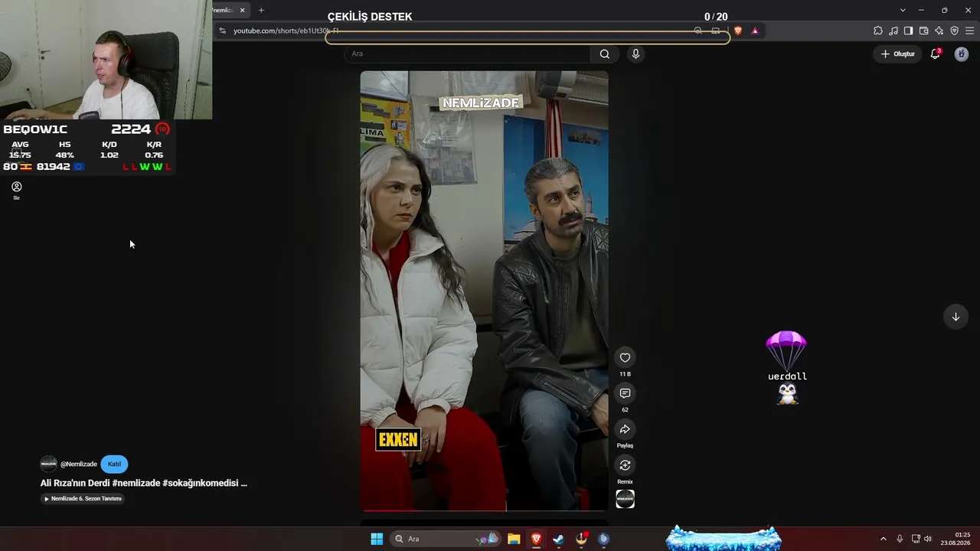Open the Leo AI sparkle icon
This screenshot has height=551, width=980.
coord(939,31)
